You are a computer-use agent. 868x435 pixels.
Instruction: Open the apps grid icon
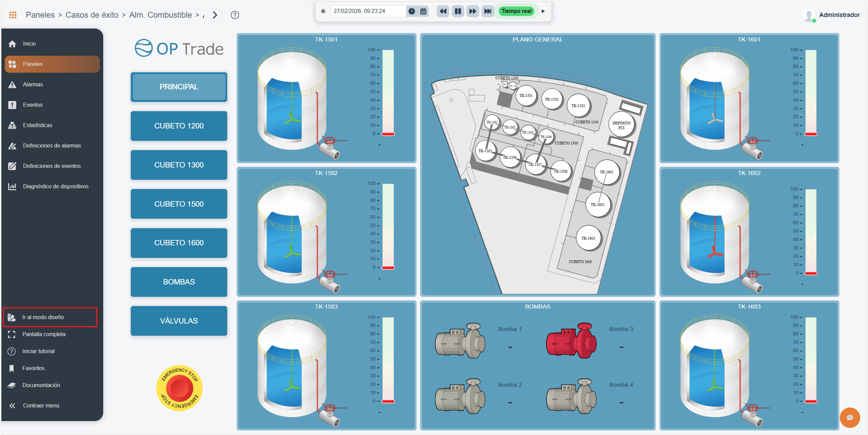coord(13,15)
